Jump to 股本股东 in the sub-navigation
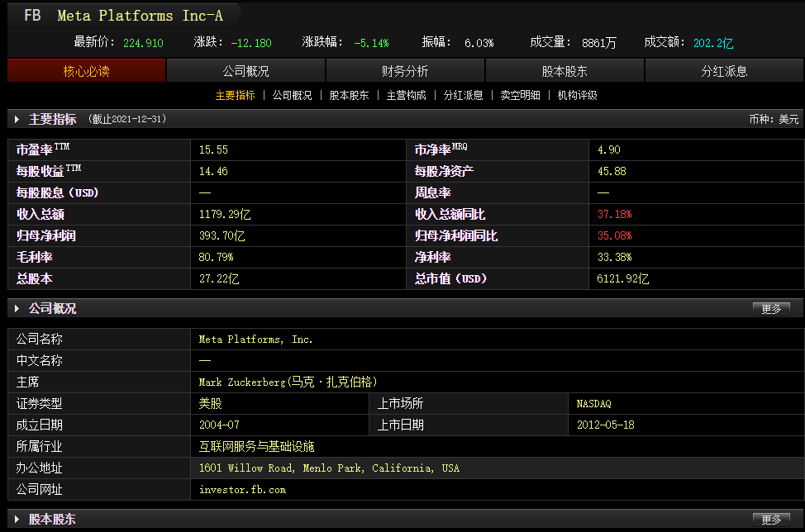This screenshot has width=805, height=532. click(x=349, y=96)
